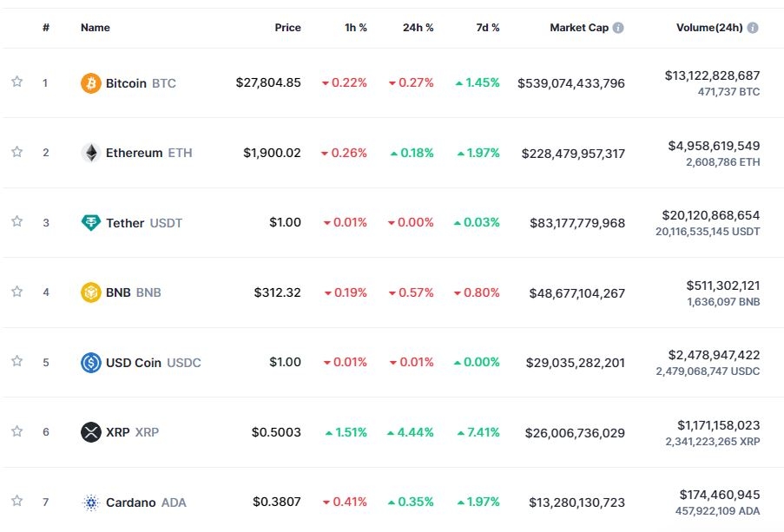784x532 pixels.
Task: Sort by the 24h % column header
Action: coord(418,28)
